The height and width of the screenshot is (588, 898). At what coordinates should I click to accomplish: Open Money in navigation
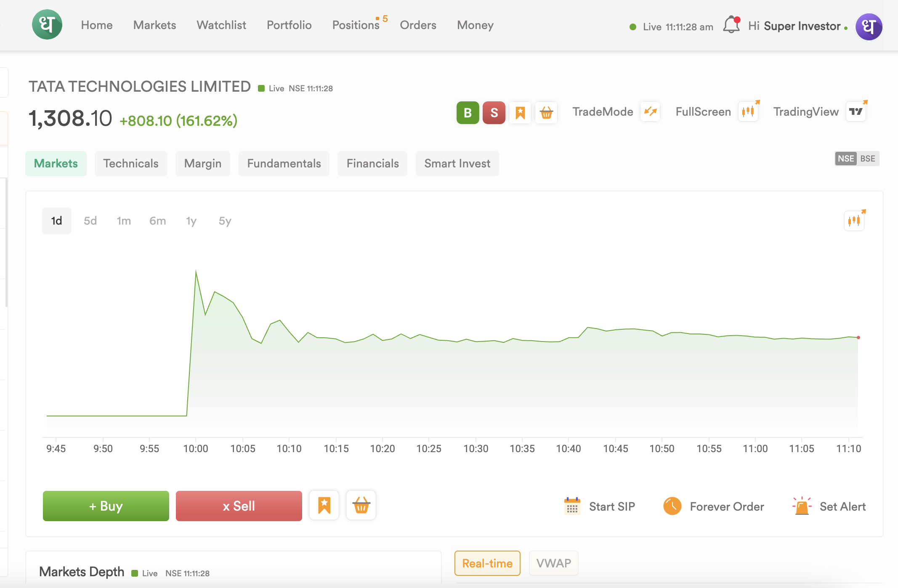pyautogui.click(x=475, y=25)
